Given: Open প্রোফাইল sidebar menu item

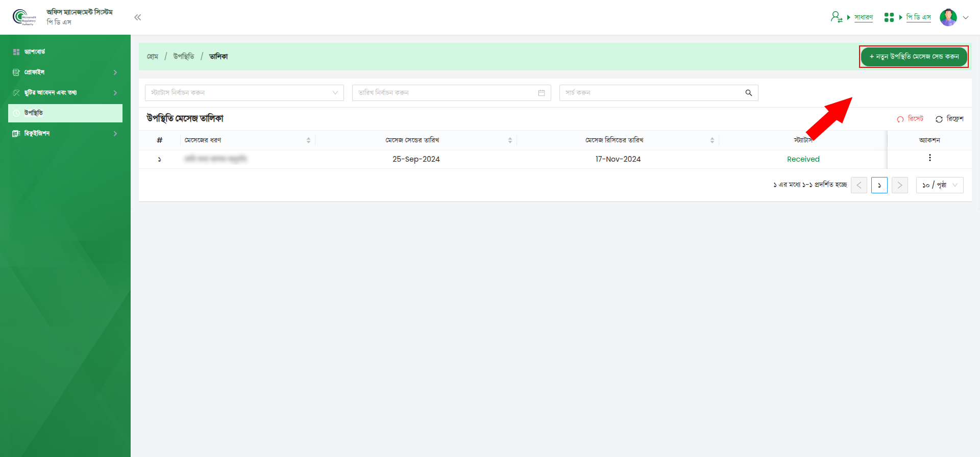Looking at the screenshot, I should (65, 72).
